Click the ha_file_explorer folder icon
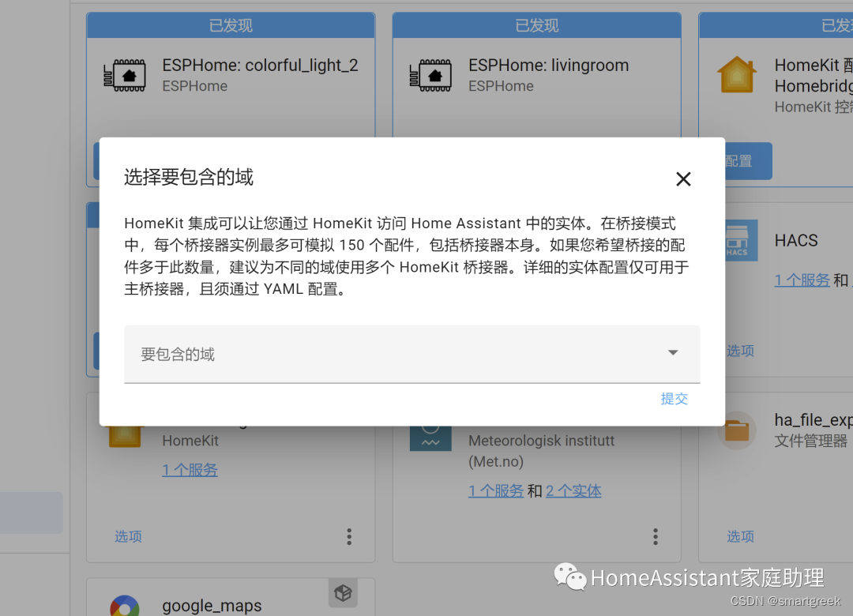This screenshot has height=616, width=853. (x=737, y=430)
